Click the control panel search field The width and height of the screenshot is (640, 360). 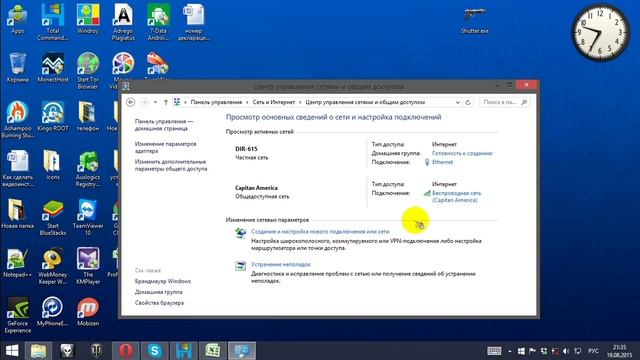click(504, 102)
